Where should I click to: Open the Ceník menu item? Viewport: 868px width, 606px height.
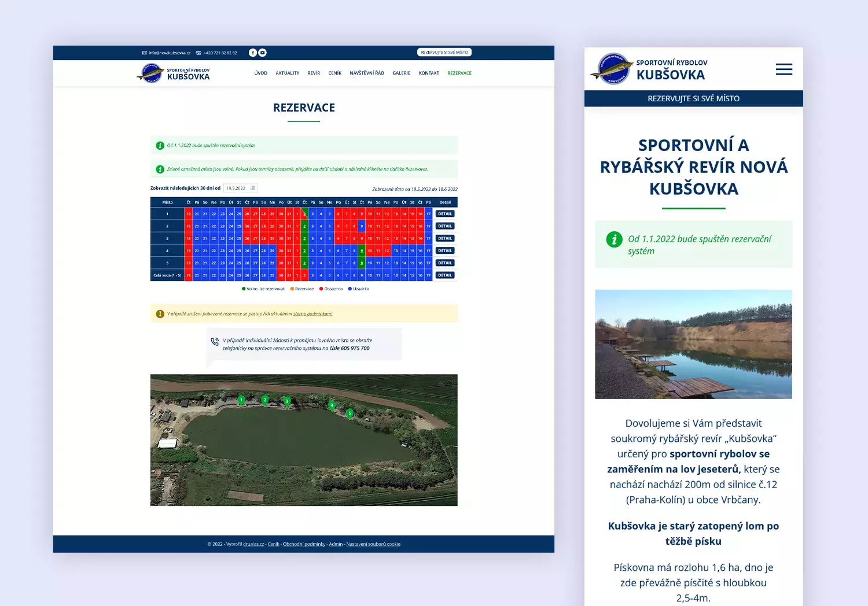click(334, 73)
